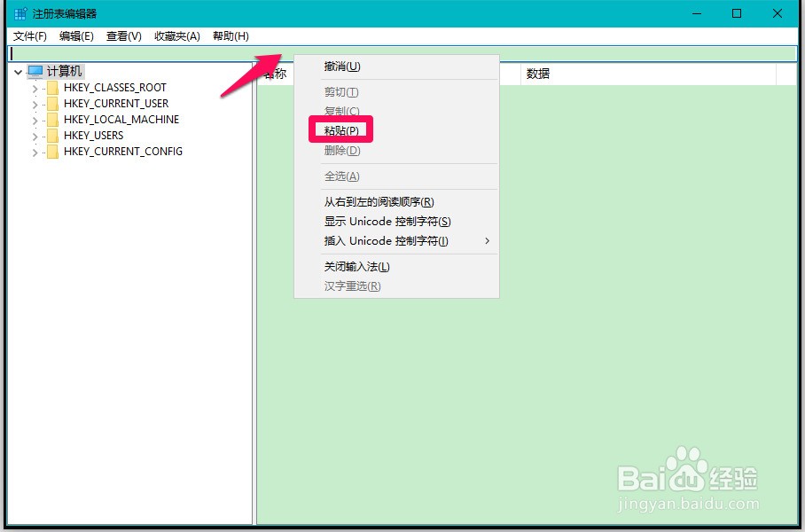Click the 计算机 computer icon in the tree
This screenshot has width=805, height=532.
point(35,71)
